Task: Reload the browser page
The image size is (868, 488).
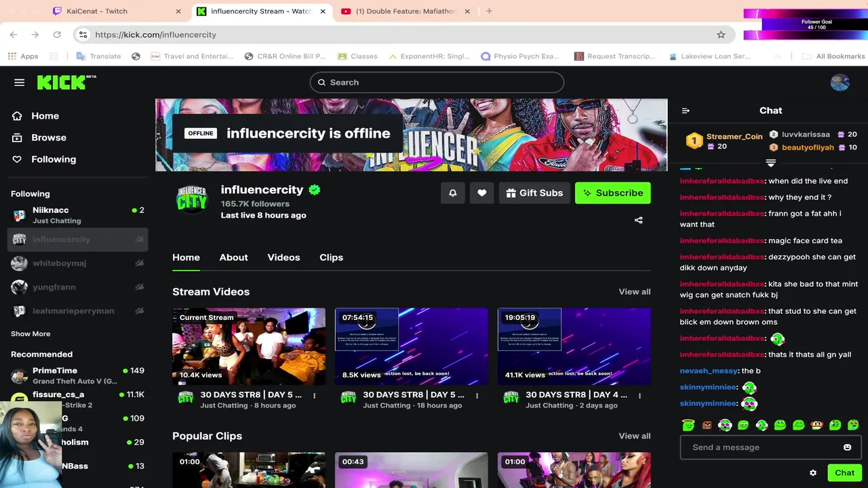Action: [57, 35]
